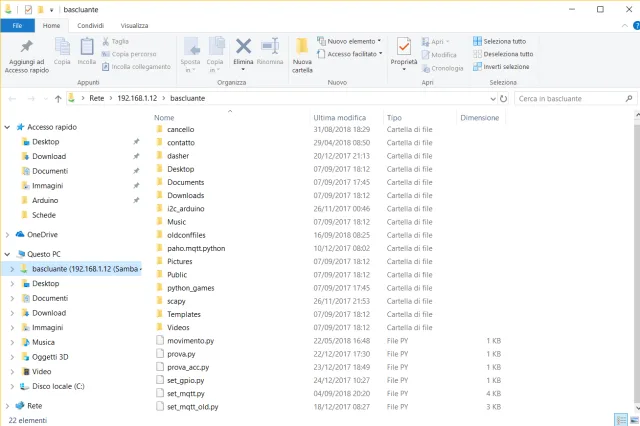Pin folder with Aggiungi ad Accesso rapido

[26, 56]
